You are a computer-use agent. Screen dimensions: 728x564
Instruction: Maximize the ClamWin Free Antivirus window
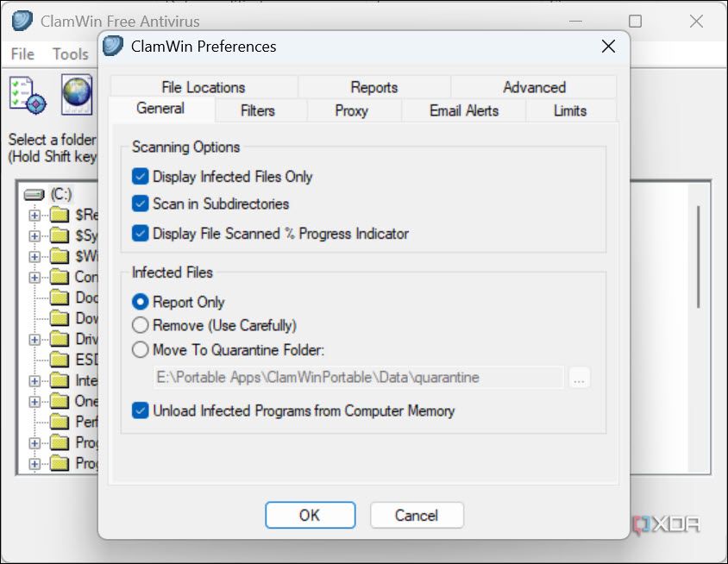tap(635, 21)
